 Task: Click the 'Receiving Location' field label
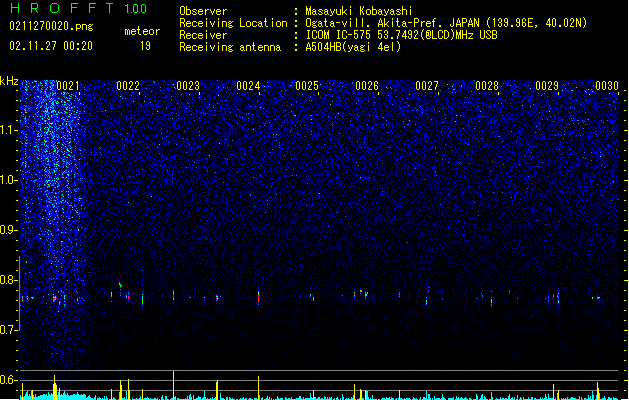click(x=233, y=23)
